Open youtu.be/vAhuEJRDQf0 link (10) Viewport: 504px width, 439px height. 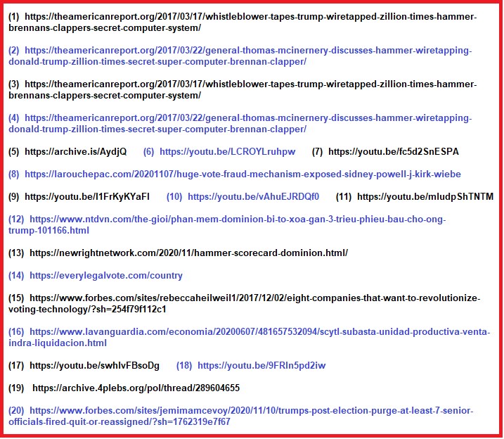click(x=253, y=196)
